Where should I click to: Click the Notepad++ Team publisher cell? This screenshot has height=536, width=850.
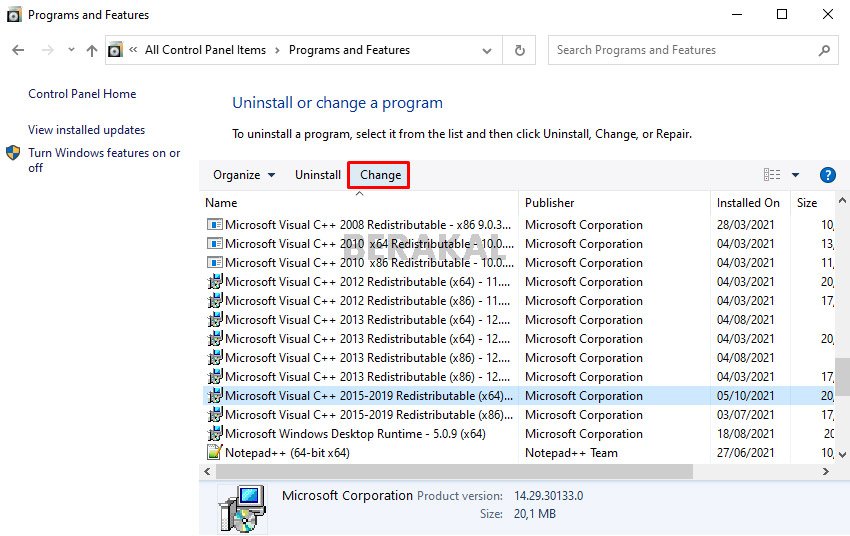point(571,453)
